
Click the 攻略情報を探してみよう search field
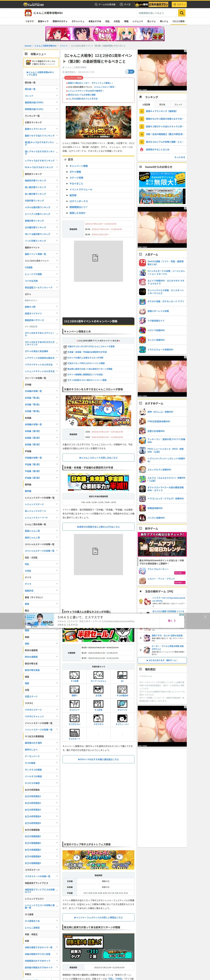157,13
